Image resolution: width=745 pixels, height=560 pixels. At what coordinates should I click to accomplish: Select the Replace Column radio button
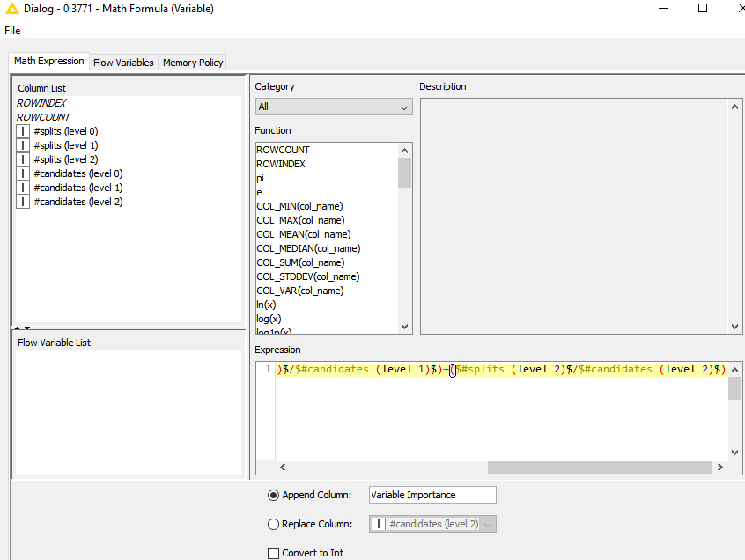[273, 525]
